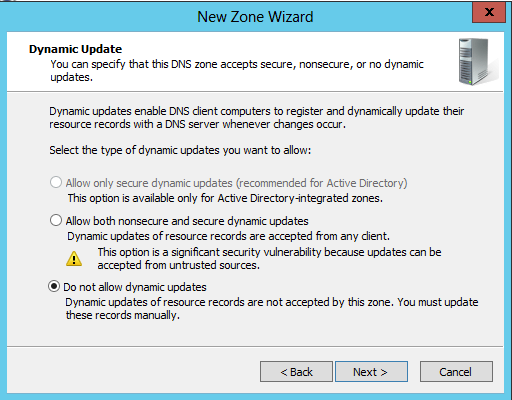The height and width of the screenshot is (400, 512).
Task: Cancel the New Zone Wizard
Action: coord(456,371)
